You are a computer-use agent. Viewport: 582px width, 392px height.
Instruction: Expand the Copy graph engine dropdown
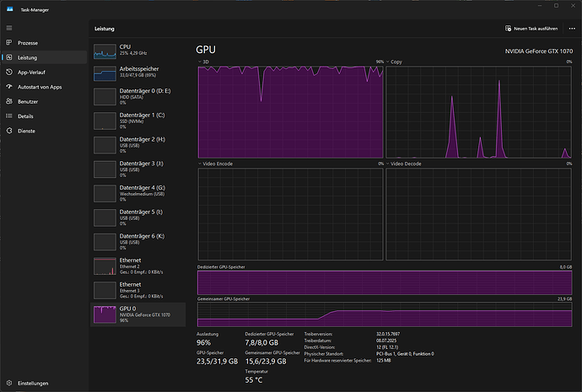click(x=388, y=62)
